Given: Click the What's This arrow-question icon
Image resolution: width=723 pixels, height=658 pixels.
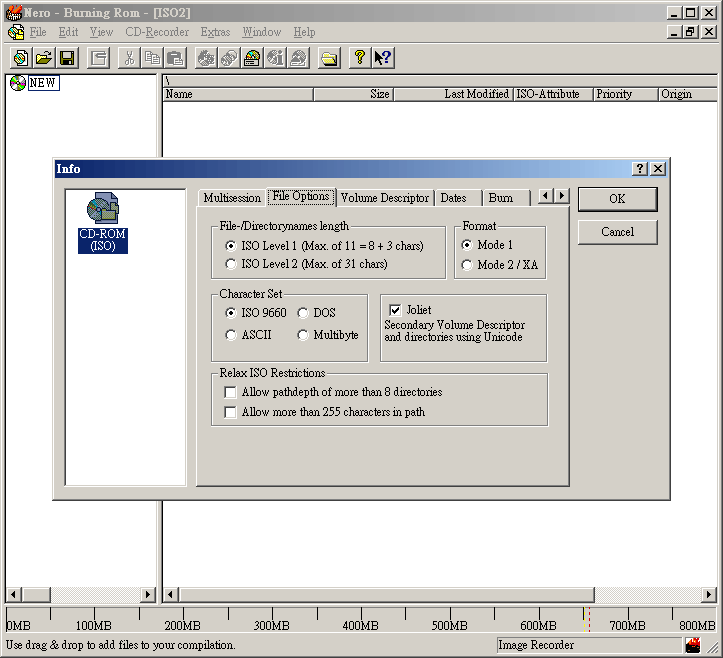Looking at the screenshot, I should (383, 58).
